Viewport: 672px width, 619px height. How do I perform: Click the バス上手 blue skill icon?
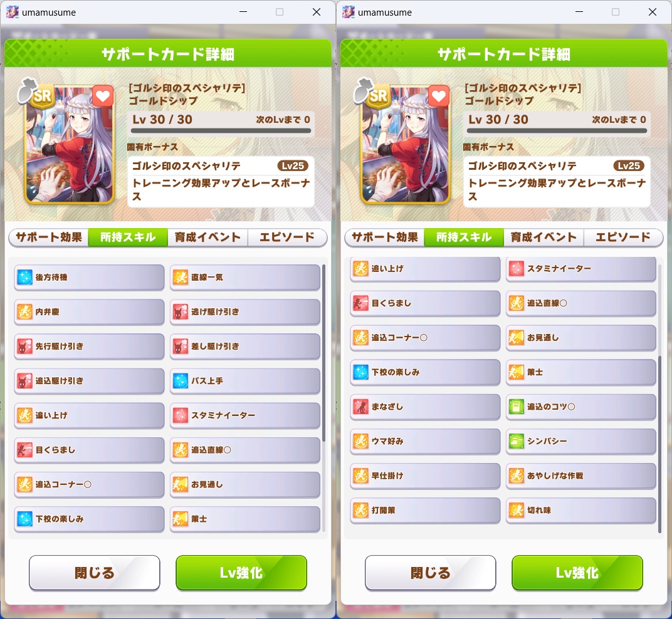coord(181,381)
